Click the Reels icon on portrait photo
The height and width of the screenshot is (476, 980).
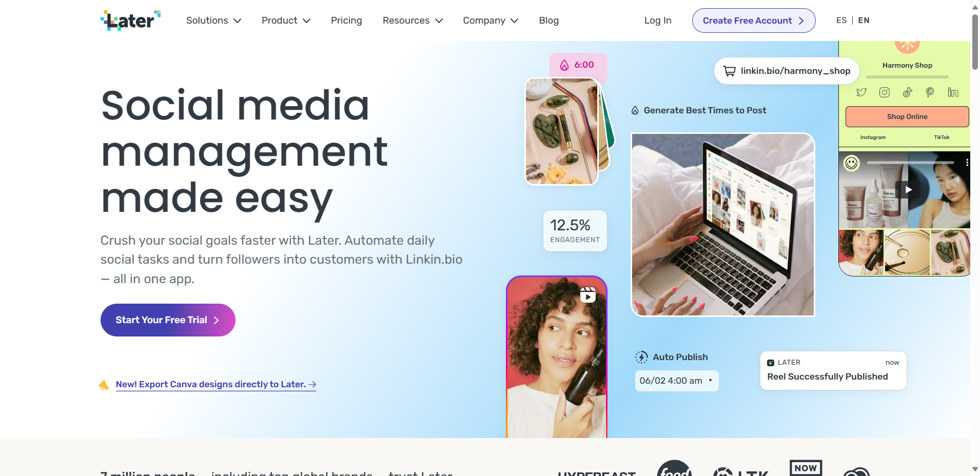click(588, 295)
